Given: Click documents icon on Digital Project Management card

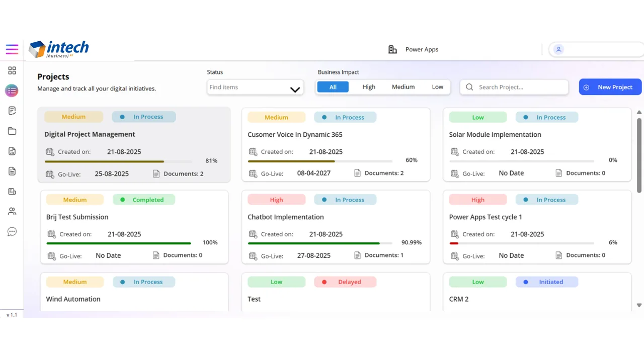Looking at the screenshot, I should [x=156, y=173].
